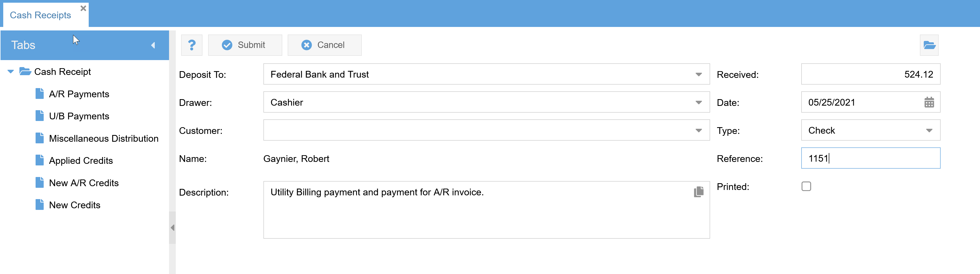Open the calendar picker for Date

click(x=929, y=102)
